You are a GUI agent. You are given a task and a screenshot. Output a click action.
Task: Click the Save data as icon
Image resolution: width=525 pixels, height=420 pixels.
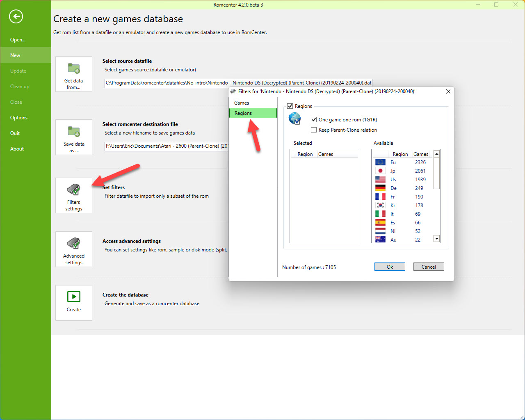click(x=74, y=132)
